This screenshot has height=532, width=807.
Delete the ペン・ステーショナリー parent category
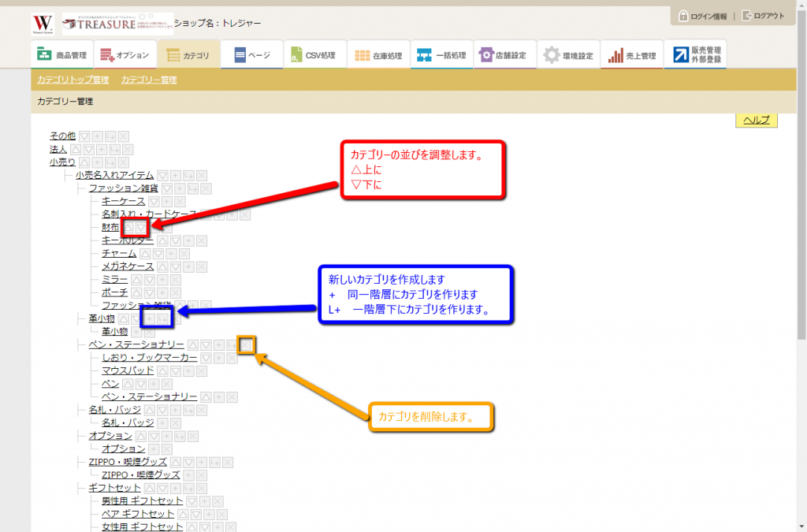point(247,345)
